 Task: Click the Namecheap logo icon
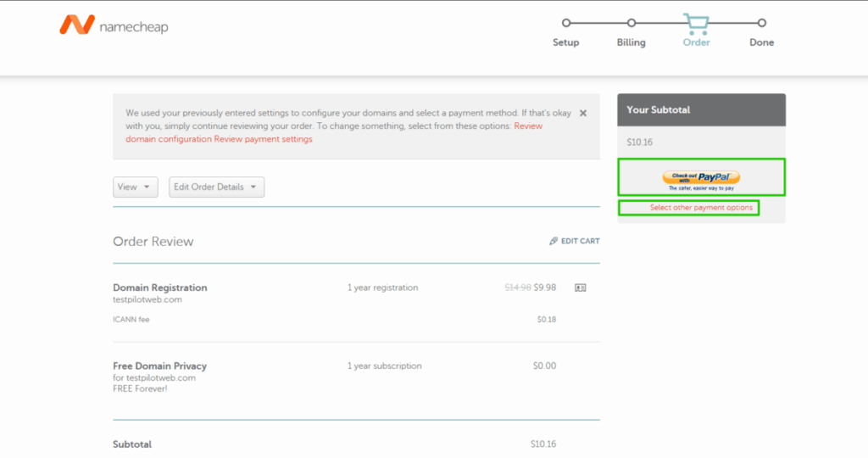[x=76, y=25]
